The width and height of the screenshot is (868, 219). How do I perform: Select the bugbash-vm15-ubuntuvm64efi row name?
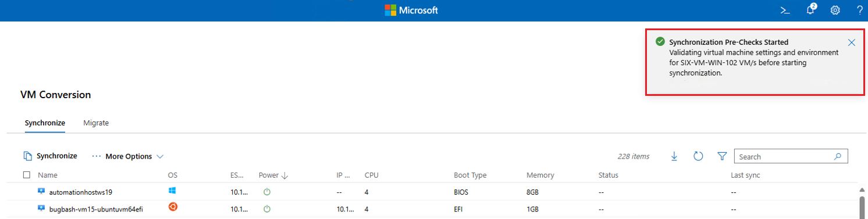click(96, 209)
